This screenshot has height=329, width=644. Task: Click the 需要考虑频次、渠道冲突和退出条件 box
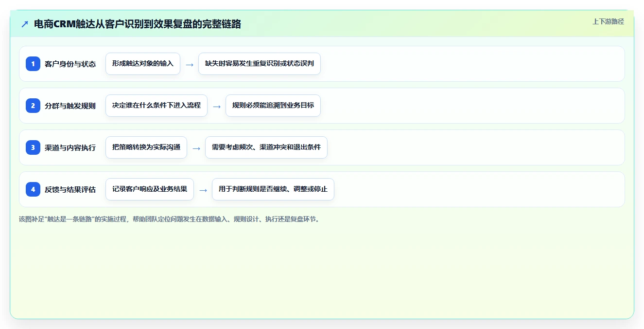coord(266,147)
